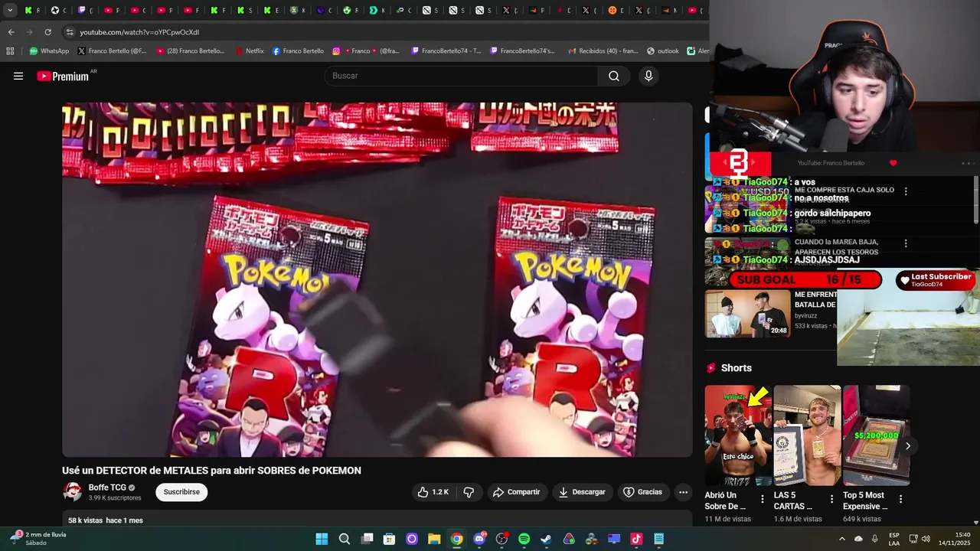
Task: Open 'Abrió Un Sobre De' short thumbnail
Action: 738,435
